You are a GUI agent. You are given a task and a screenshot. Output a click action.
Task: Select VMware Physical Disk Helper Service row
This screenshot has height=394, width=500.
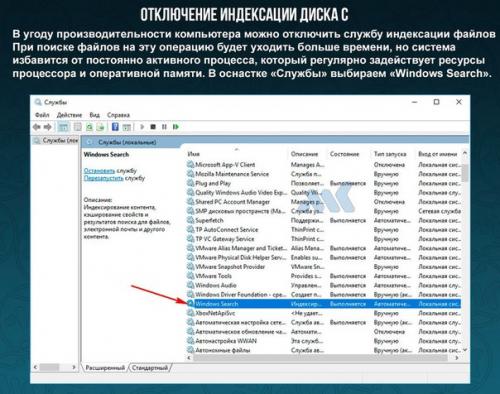(323, 257)
